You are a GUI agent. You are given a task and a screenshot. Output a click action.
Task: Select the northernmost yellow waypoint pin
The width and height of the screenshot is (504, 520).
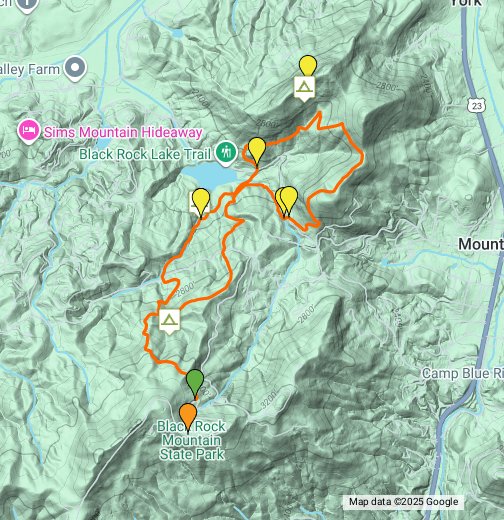(x=308, y=67)
